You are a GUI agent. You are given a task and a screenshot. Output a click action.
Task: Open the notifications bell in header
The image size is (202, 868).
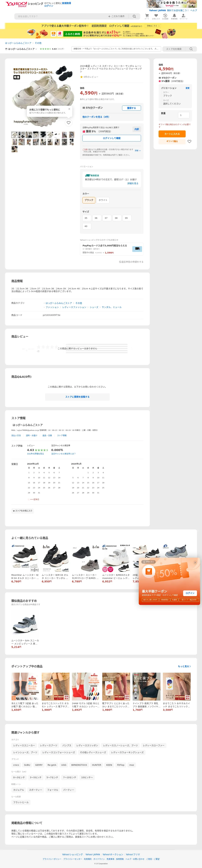174,16
